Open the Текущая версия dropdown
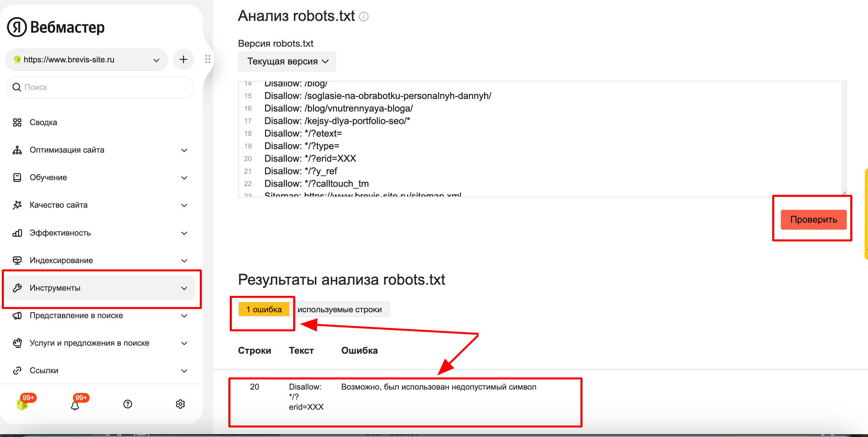Screen dimensions: 868x437 (287, 61)
